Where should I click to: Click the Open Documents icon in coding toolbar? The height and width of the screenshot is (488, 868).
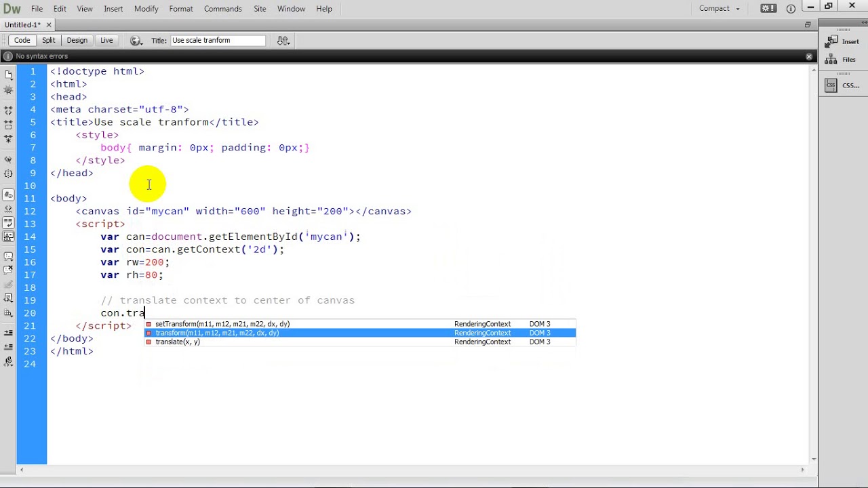[8, 75]
